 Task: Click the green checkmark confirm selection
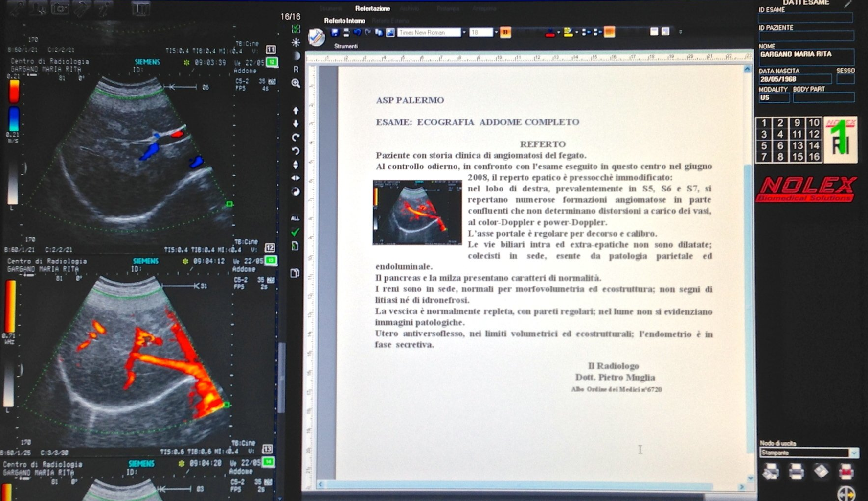pos(295,232)
